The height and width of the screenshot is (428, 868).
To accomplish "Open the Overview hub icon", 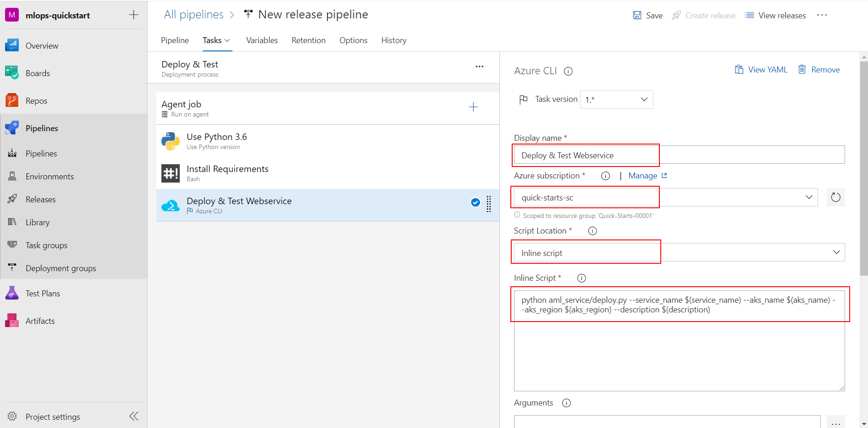I will [x=12, y=45].
